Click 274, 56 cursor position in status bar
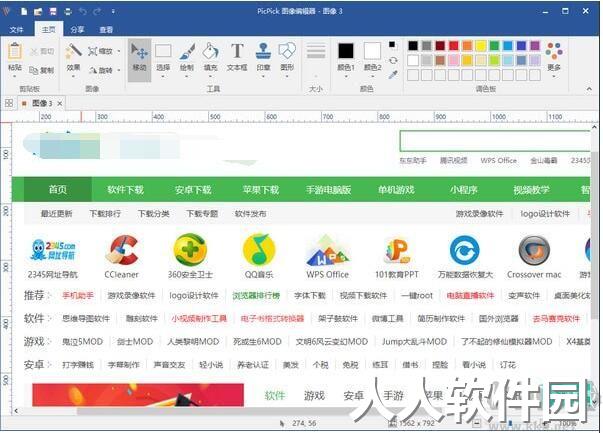Viewport: 603px width, 433px height. pyautogui.click(x=304, y=423)
